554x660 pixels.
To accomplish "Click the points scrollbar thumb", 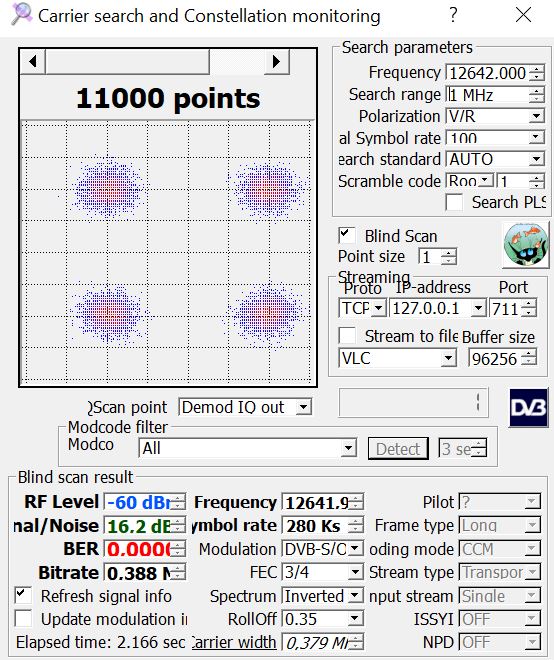I will [128, 61].
